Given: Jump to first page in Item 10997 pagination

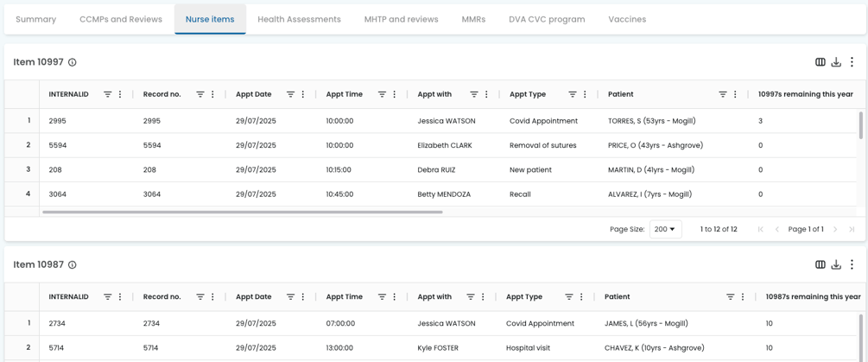Looking at the screenshot, I should (x=761, y=229).
